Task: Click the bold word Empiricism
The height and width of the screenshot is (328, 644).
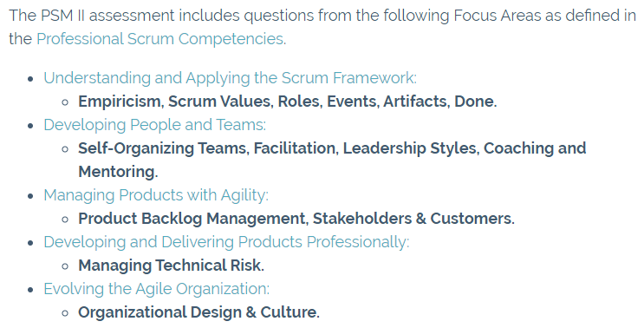Action: click(x=120, y=102)
